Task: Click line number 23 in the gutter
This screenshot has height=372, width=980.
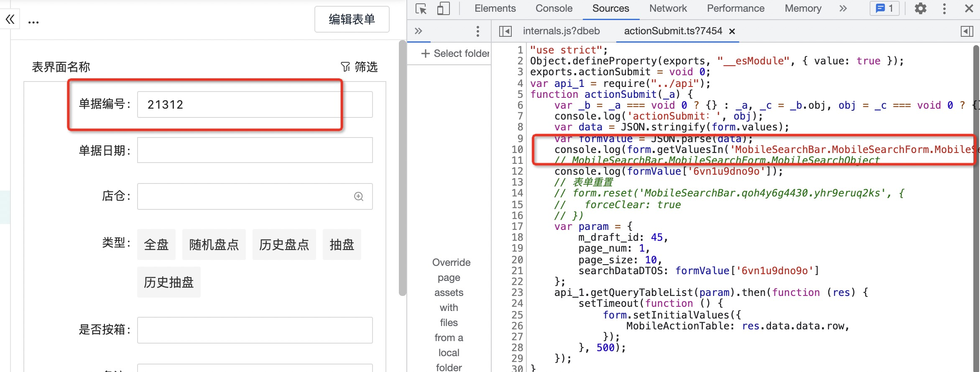Action: pyautogui.click(x=517, y=293)
